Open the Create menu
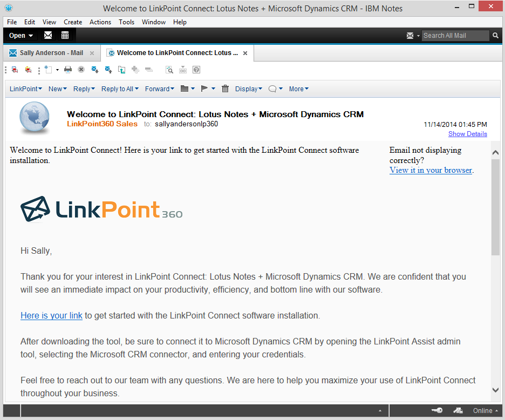This screenshot has height=420, width=505. tap(73, 22)
